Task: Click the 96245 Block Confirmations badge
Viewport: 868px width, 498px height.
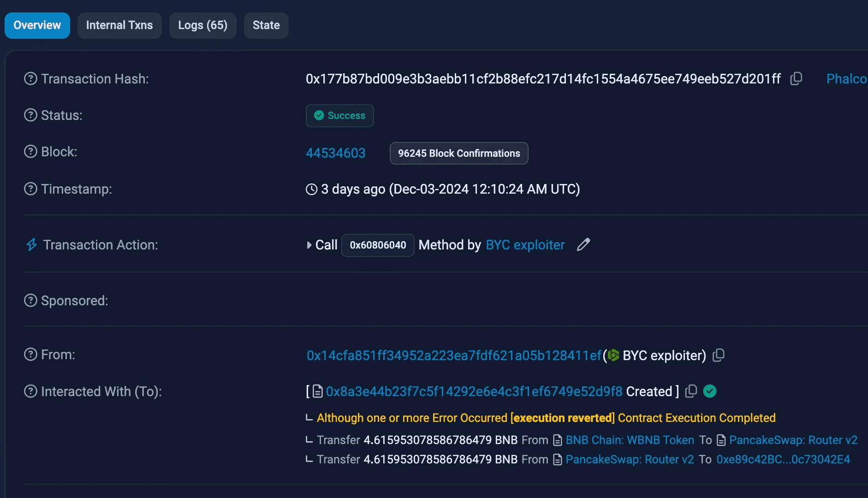Action: click(458, 153)
